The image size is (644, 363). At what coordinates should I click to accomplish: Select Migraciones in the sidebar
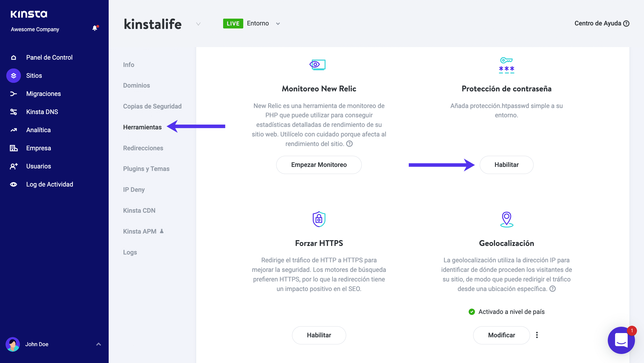44,94
